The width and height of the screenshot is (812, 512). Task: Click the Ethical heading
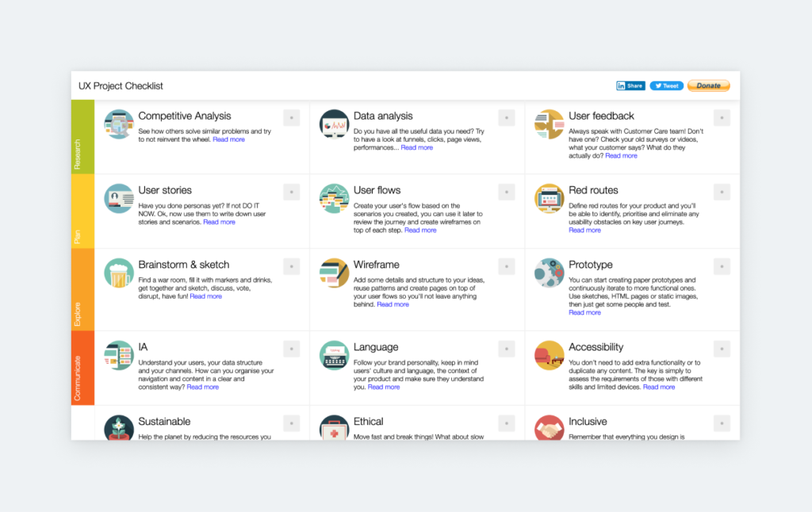click(368, 422)
